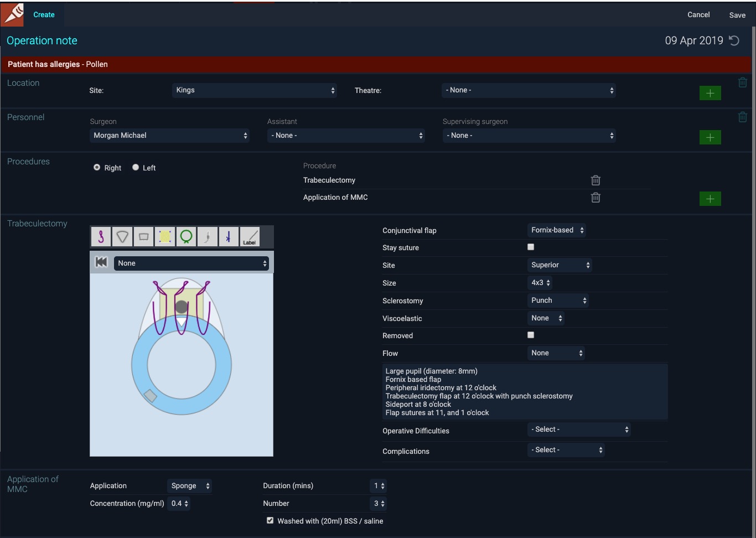Click Cancel in the top bar

[698, 15]
